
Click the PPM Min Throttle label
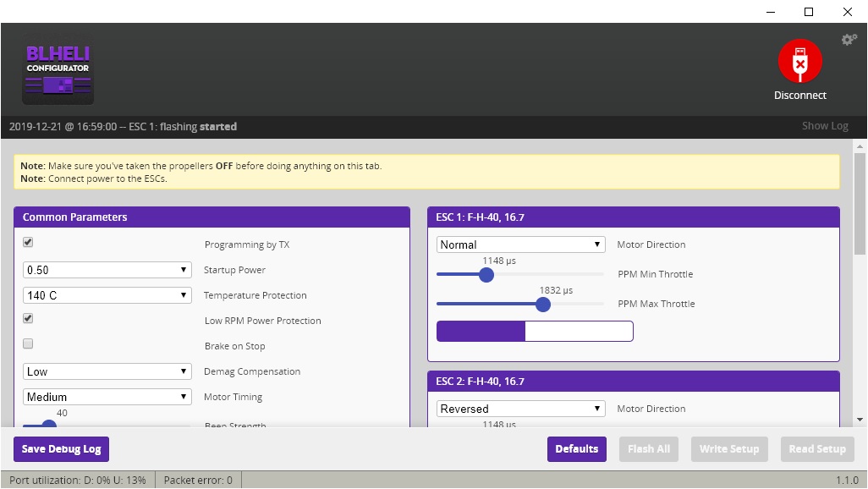tap(656, 275)
